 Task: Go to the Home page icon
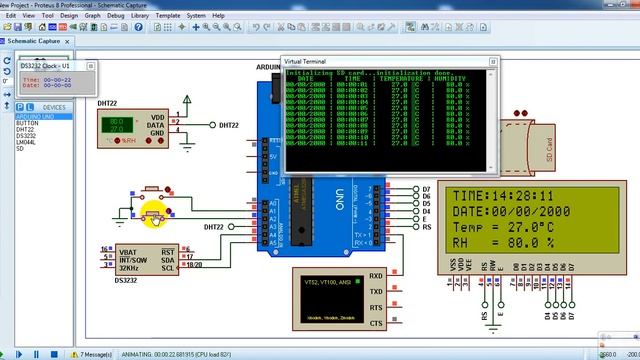(x=42, y=27)
